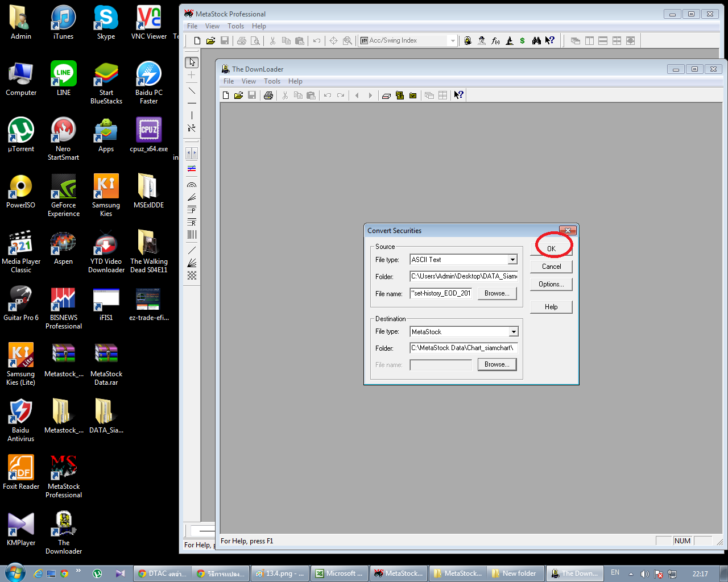Viewport: 728px width, 582px height.
Task: Click the eraser icon in The DownLoader toolbar
Action: click(x=386, y=95)
